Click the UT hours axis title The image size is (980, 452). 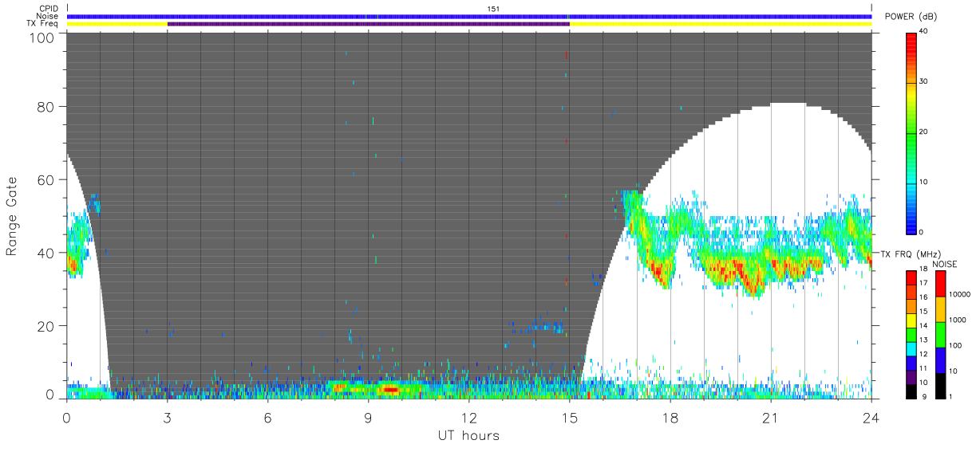[468, 435]
